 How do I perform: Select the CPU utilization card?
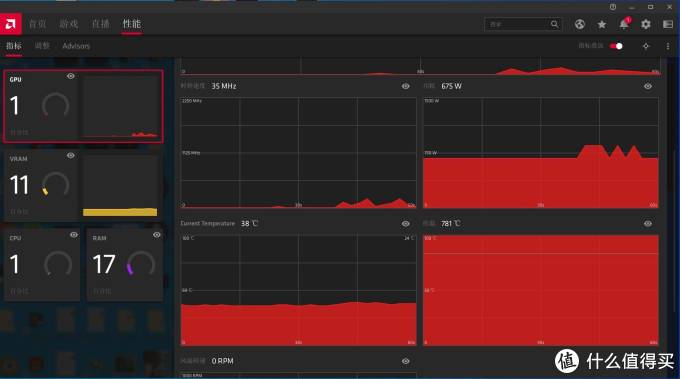click(x=42, y=265)
